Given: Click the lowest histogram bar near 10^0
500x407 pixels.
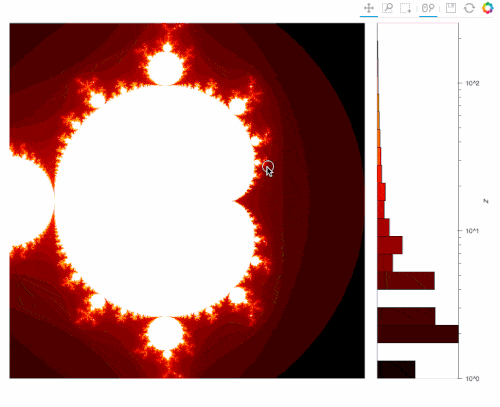Looking at the screenshot, I should coord(396,369).
